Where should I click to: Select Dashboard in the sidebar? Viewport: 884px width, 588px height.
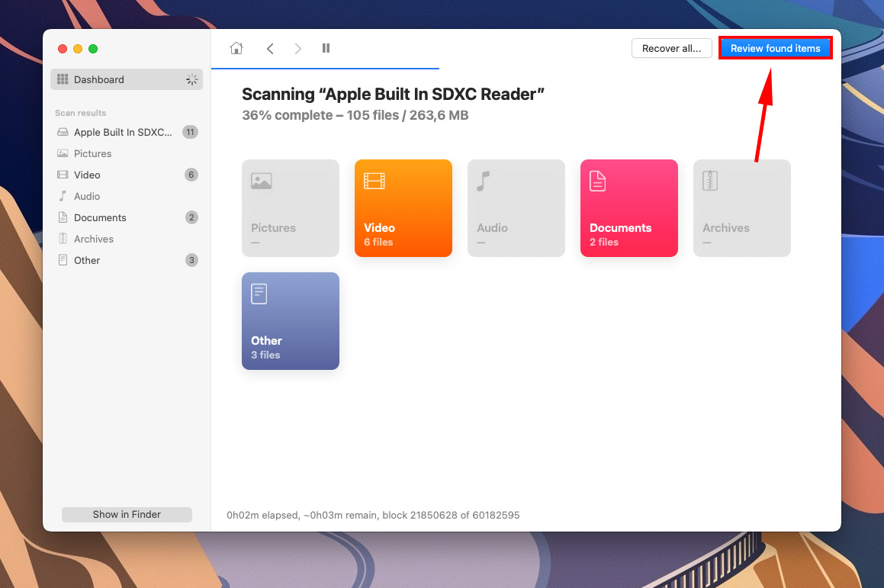[x=99, y=79]
